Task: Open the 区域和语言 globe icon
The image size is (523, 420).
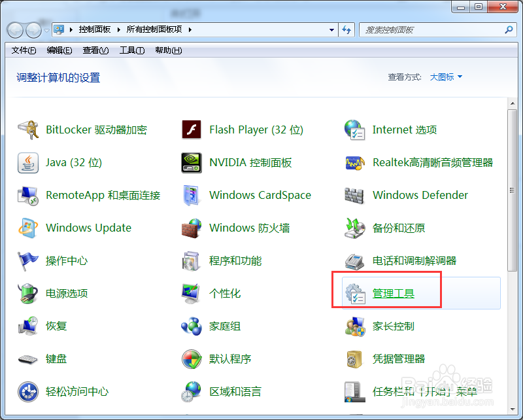Action: (x=192, y=392)
